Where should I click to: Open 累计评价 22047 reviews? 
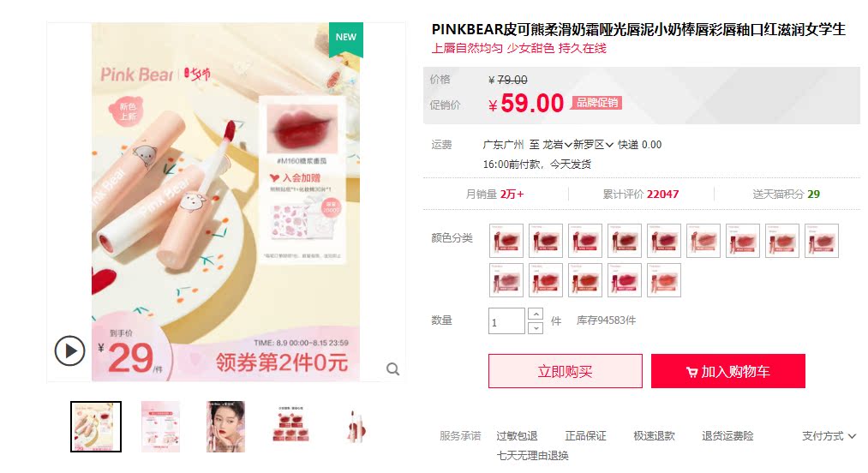(x=640, y=194)
